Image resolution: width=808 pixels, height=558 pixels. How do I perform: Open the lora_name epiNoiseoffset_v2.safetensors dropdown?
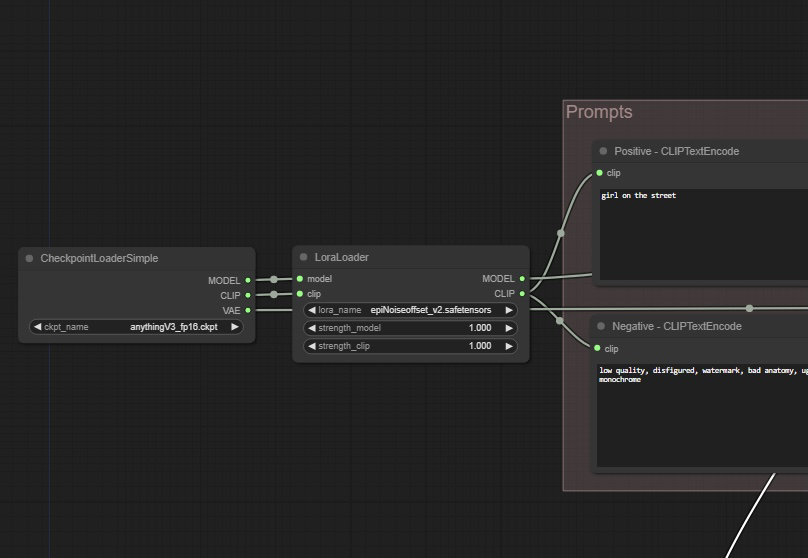click(x=410, y=310)
